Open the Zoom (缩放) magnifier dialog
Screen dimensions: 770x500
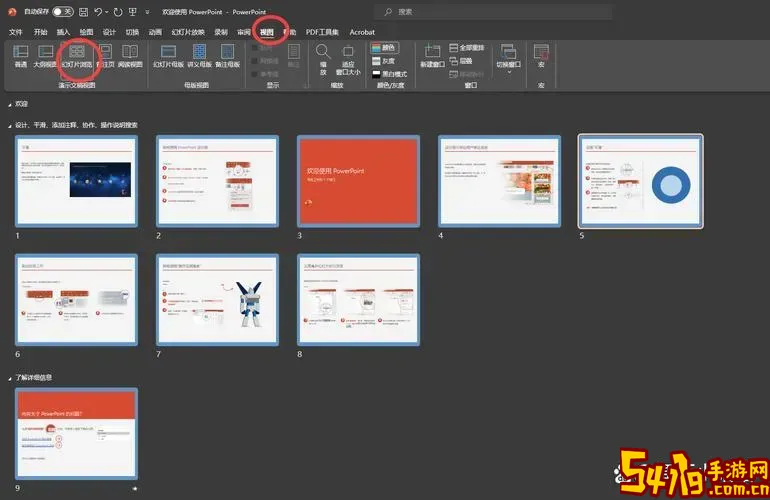323,59
